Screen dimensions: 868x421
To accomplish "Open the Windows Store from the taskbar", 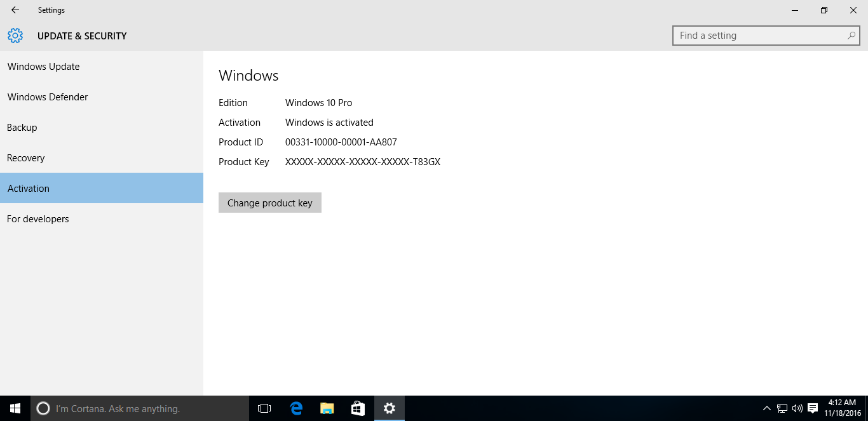I will (358, 408).
